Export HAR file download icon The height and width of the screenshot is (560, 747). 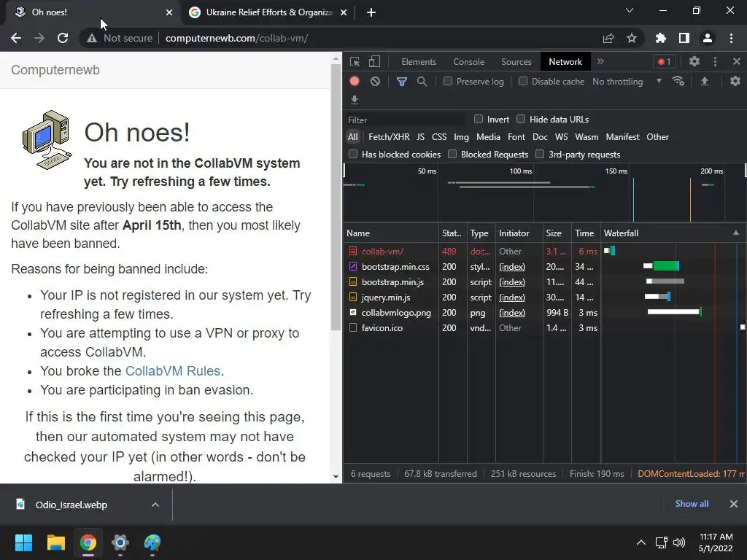coord(355,99)
